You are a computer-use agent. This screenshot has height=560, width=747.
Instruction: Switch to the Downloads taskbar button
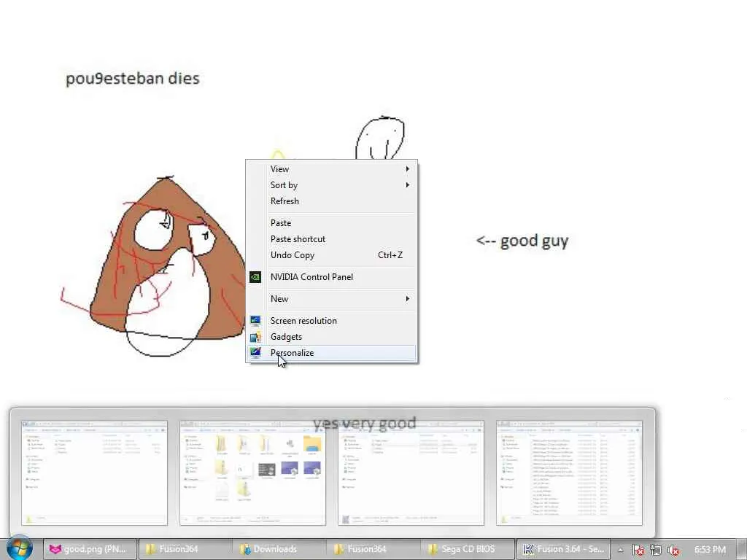pyautogui.click(x=279, y=549)
